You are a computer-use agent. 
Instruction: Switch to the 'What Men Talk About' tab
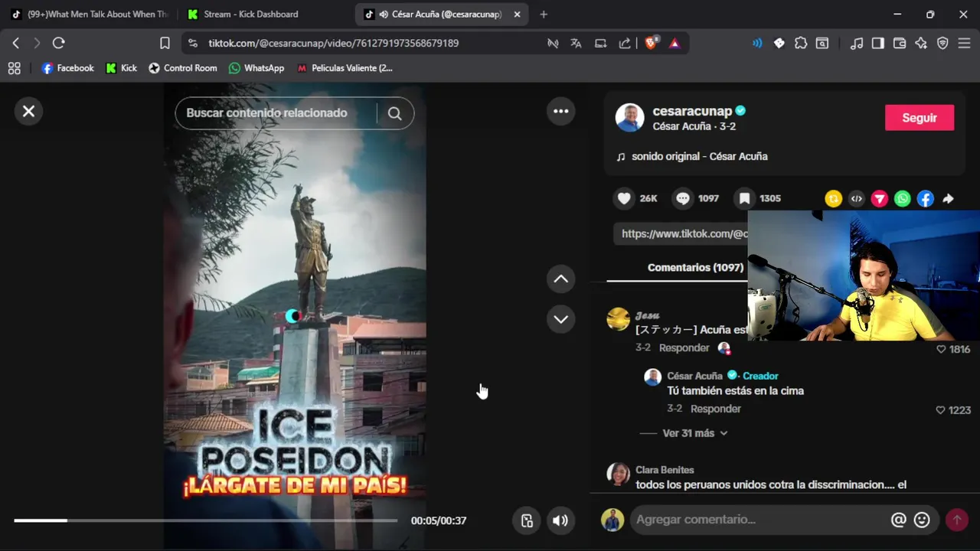pos(90,14)
